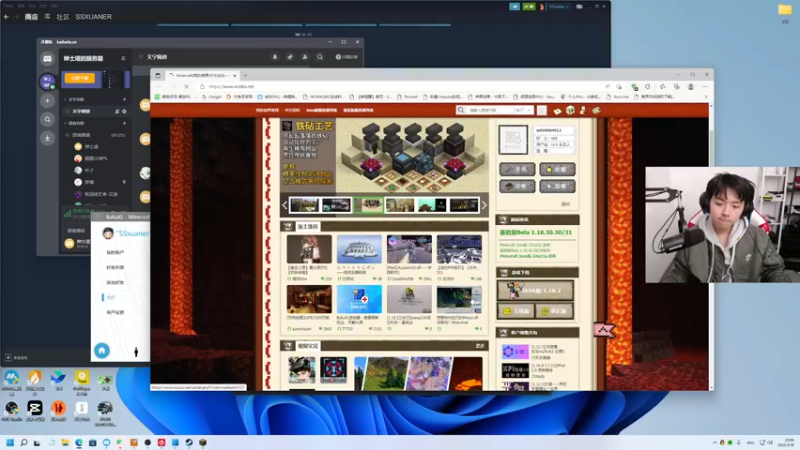The image size is (800, 450).
Task: Click the yellow-gem button in MCBBS user panel
Action: tap(557, 169)
